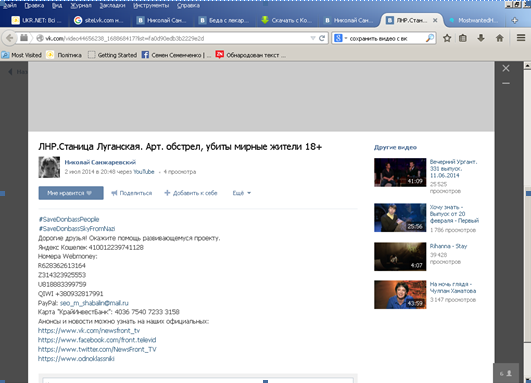Open the Журнал menu
Screen dimensions: 531x383
[81, 6]
